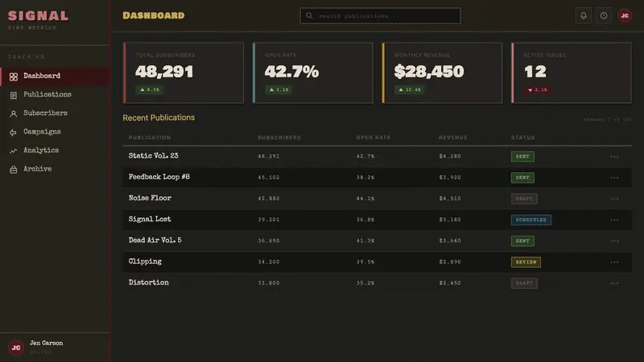
Task: Open more options for Static Vol. 23
Action: 614,156
